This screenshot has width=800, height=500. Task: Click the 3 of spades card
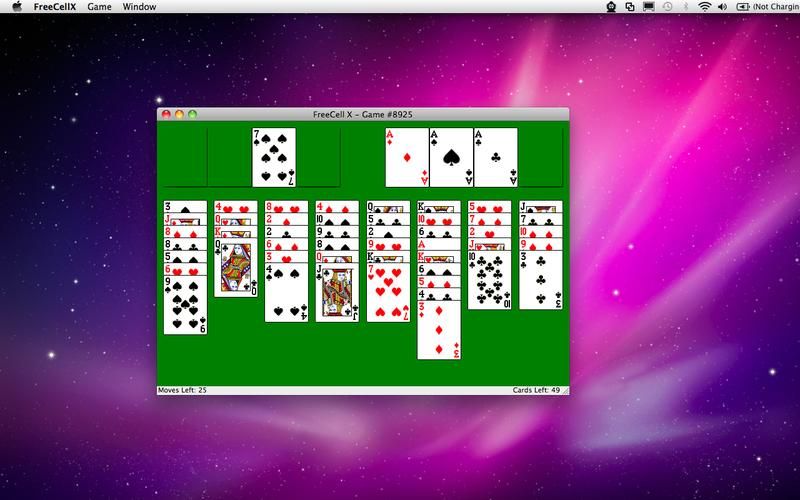[185, 207]
